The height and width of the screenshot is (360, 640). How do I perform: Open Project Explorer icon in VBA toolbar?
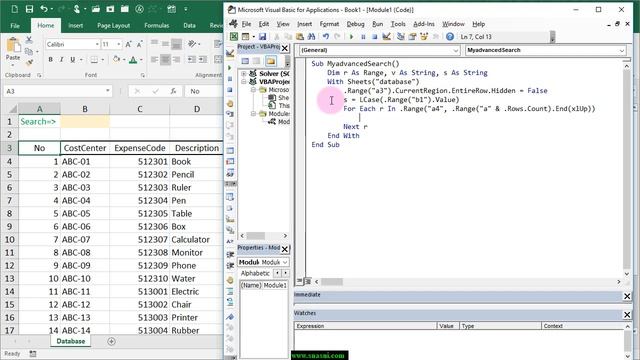(401, 37)
